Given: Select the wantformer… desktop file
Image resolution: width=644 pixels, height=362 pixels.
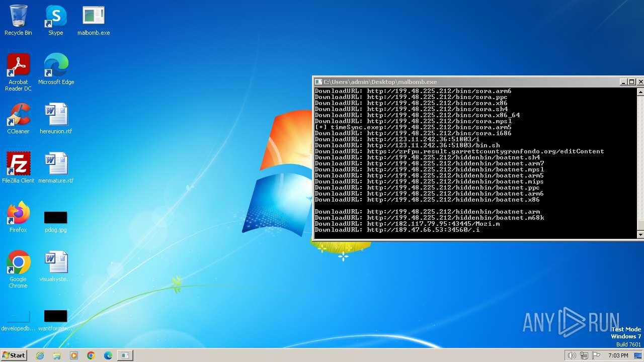Looking at the screenshot, I should coord(56,321).
